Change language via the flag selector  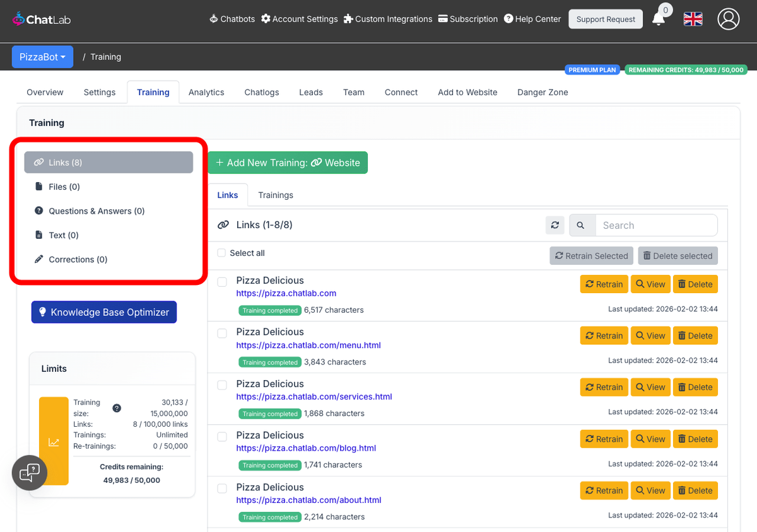click(x=693, y=19)
